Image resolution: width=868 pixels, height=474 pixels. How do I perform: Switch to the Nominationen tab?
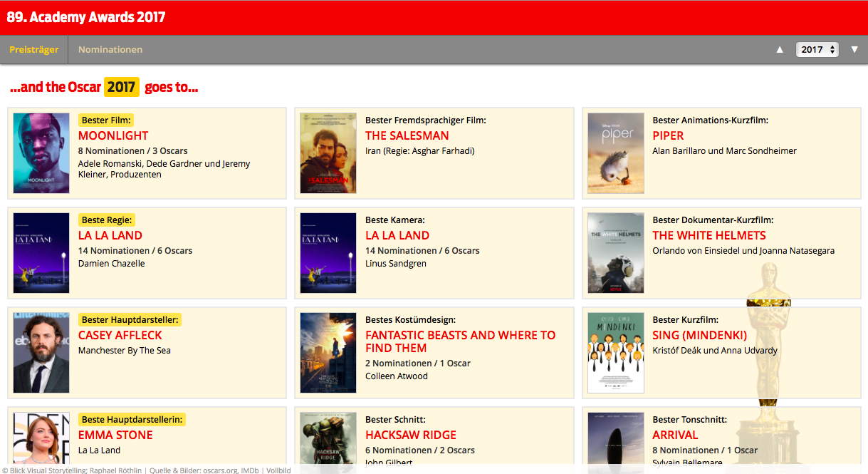(110, 50)
